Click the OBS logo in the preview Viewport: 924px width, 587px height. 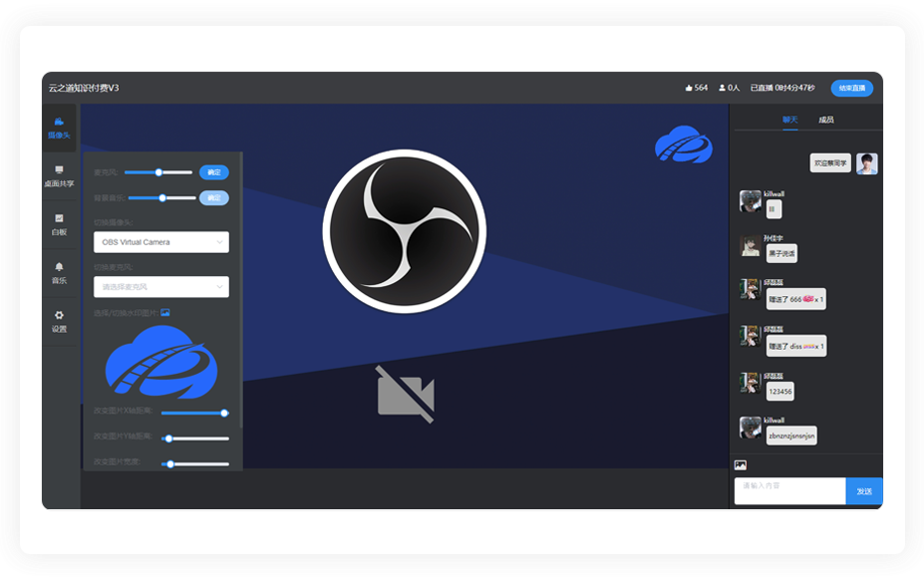405,231
